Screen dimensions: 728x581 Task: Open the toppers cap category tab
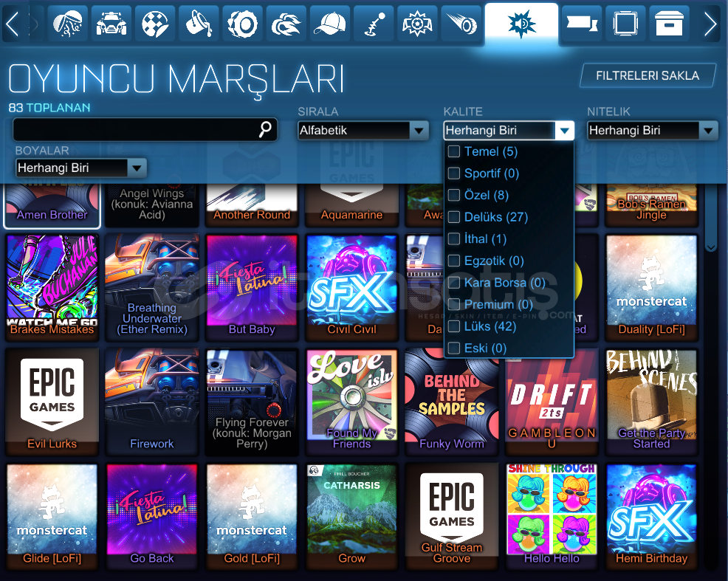tap(329, 24)
